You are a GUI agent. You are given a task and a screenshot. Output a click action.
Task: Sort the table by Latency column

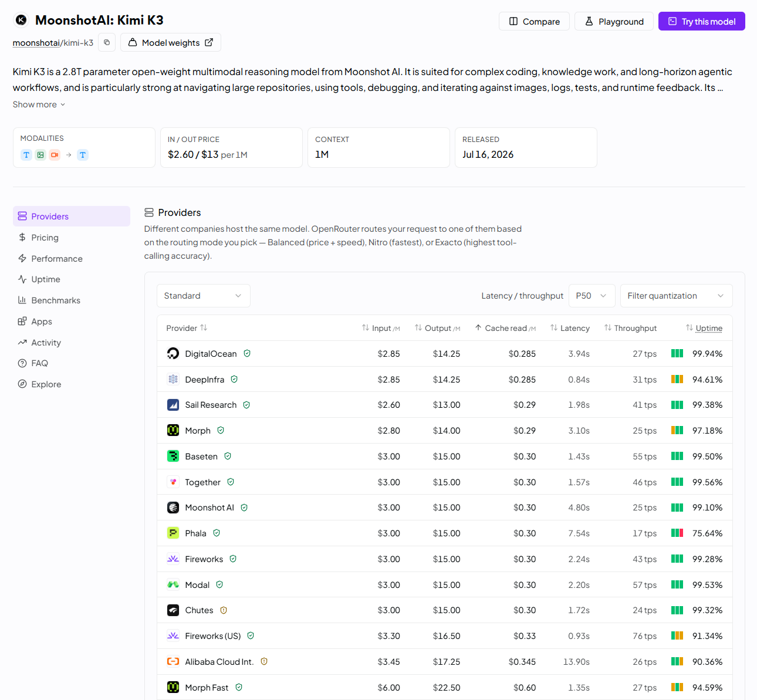coord(570,328)
